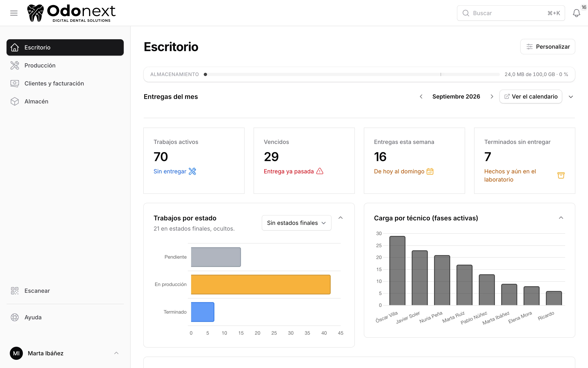Click the Ricardo bar in technician chart

(x=554, y=298)
